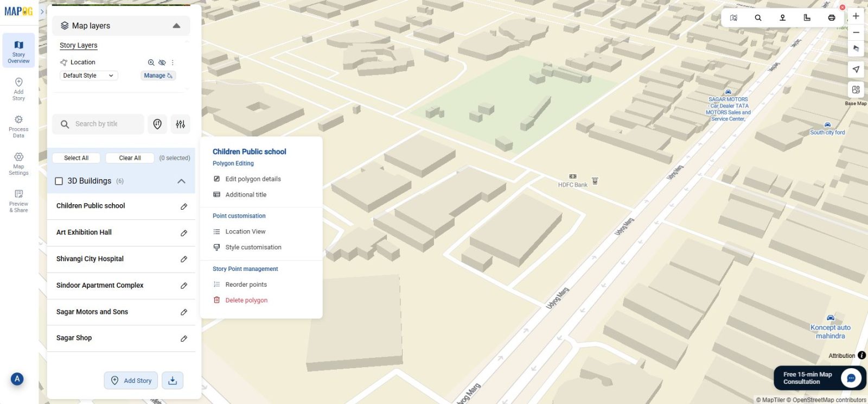The height and width of the screenshot is (404, 868).
Task: Click the download icon beside Add Story
Action: (173, 381)
